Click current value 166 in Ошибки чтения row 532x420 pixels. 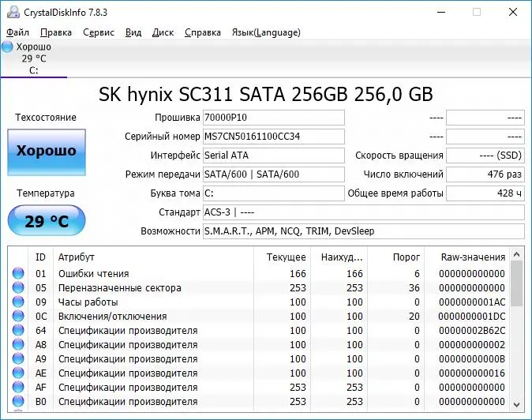(298, 273)
